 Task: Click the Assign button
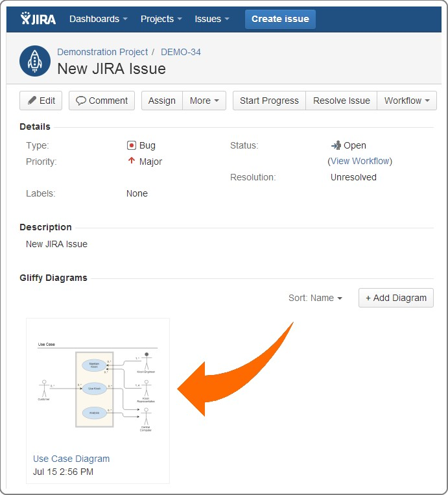(162, 101)
